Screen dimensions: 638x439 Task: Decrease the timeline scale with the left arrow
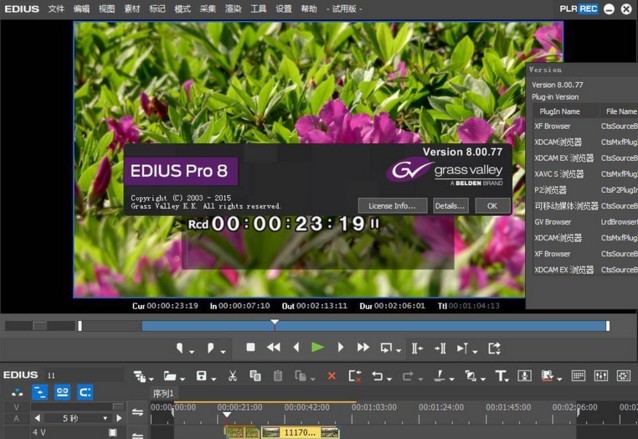click(x=37, y=418)
